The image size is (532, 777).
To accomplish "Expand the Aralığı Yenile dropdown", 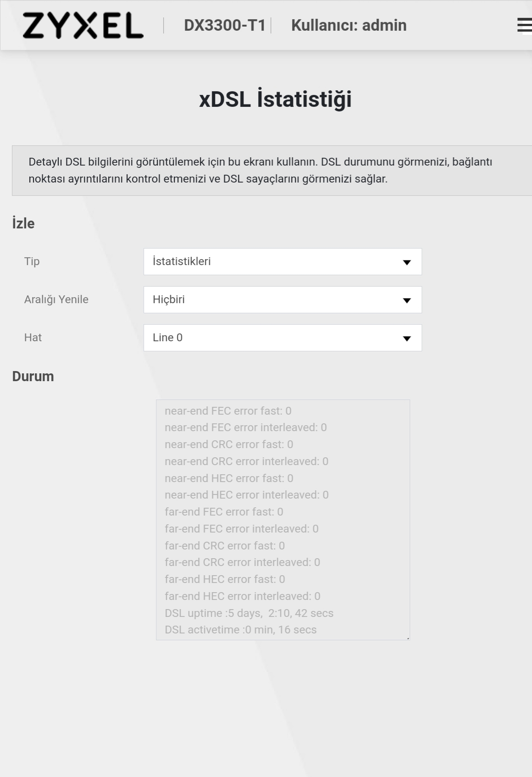I will 283,300.
